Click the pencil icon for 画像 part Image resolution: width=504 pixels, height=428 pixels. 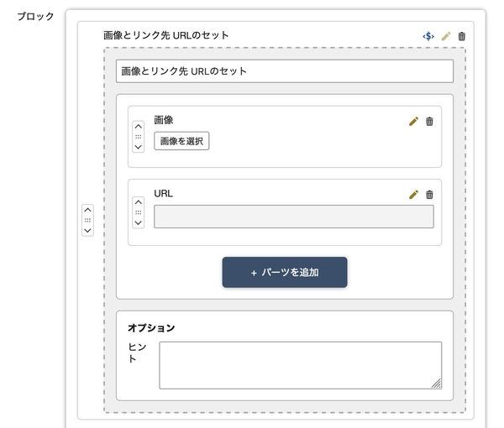coord(413,122)
